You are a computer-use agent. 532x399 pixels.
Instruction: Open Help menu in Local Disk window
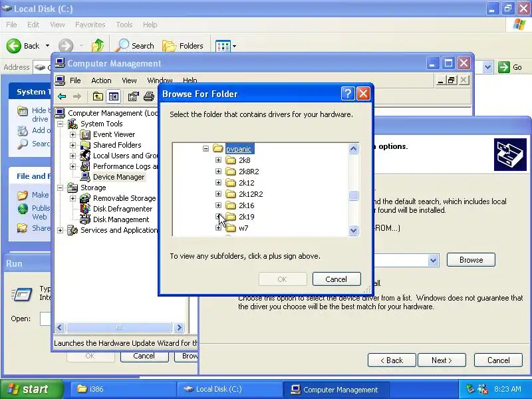(150, 25)
